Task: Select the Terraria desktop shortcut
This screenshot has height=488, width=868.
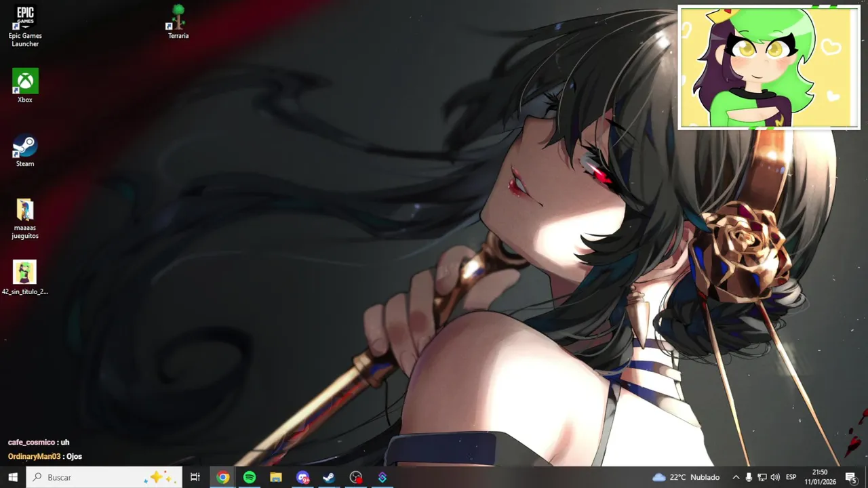Action: pos(178,22)
